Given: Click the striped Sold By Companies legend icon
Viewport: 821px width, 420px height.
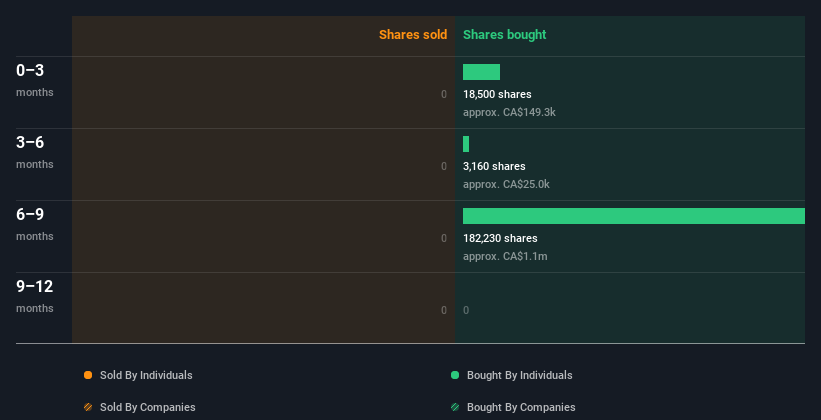Looking at the screenshot, I should tap(88, 407).
